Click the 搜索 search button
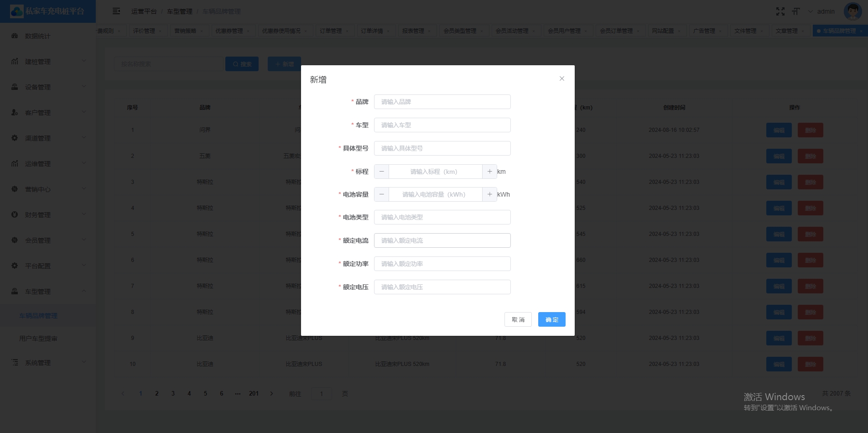 coord(242,64)
